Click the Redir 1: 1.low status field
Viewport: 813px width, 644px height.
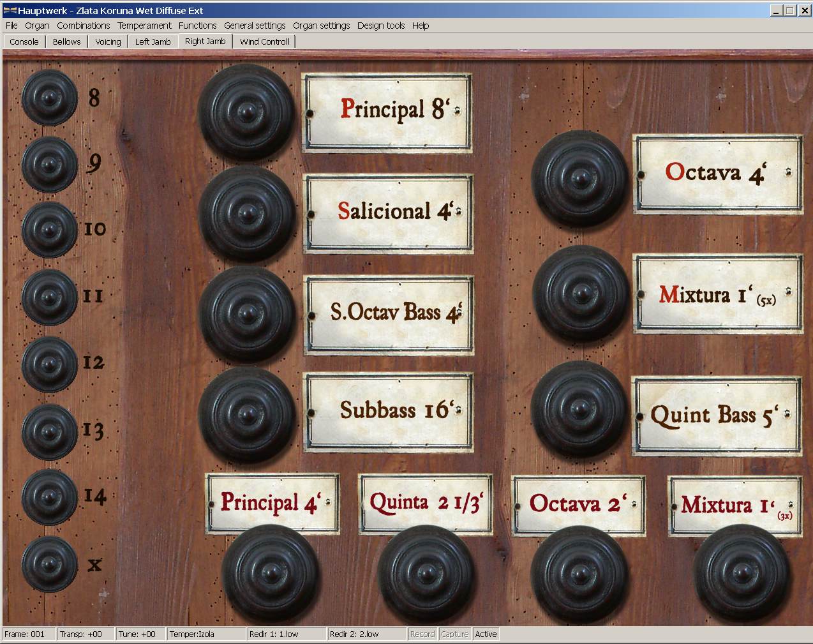click(287, 634)
